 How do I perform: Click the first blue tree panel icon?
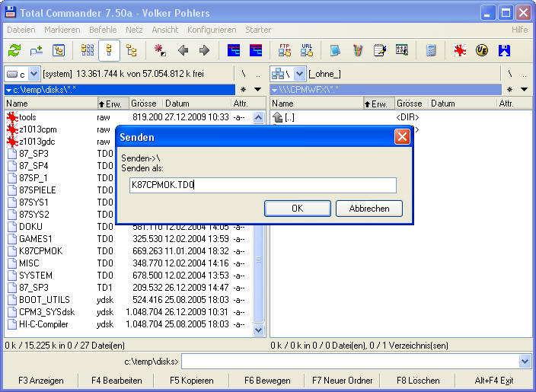point(234,50)
